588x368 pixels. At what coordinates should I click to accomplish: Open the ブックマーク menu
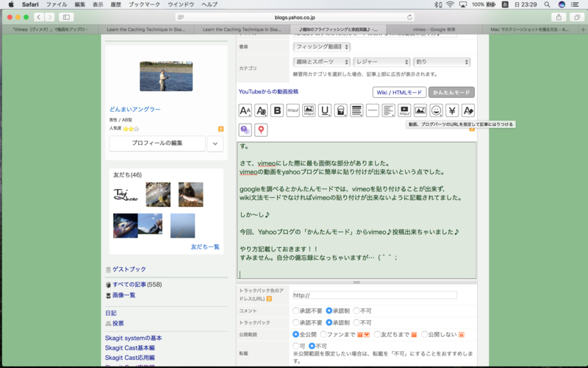[x=144, y=4]
